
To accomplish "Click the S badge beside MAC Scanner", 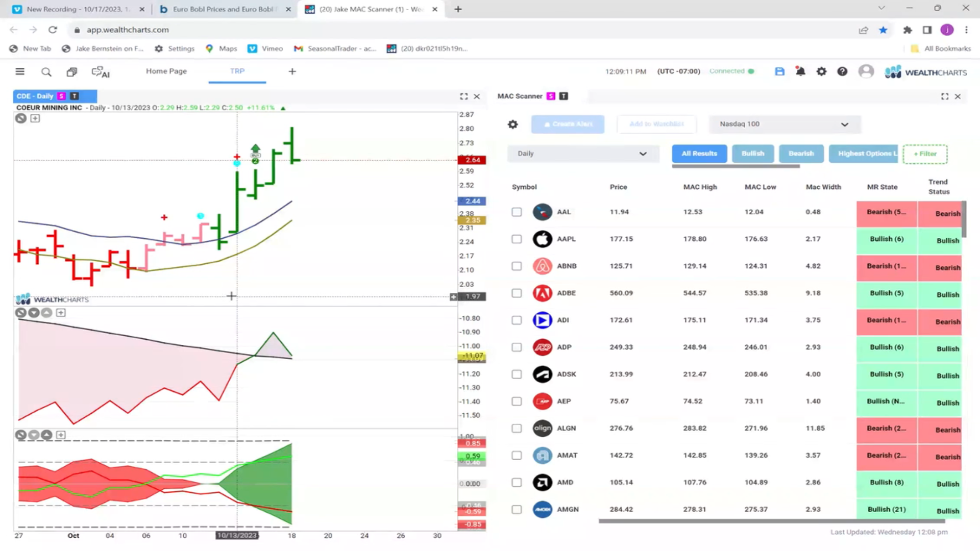I will point(551,96).
